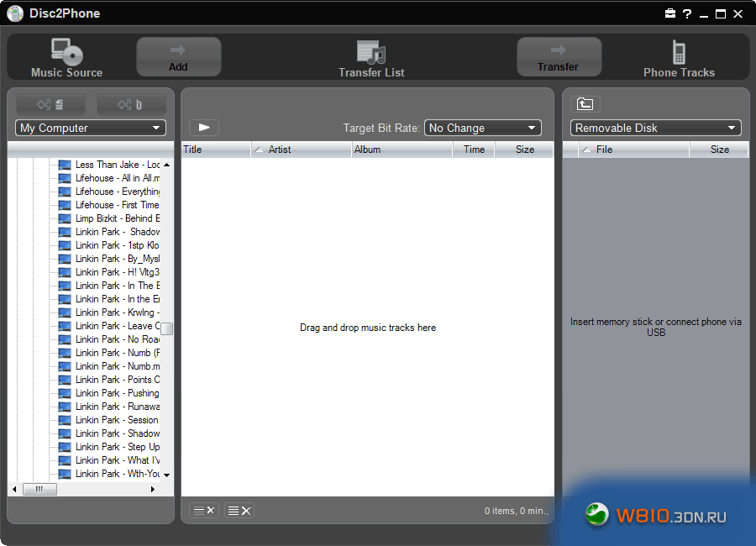
Task: Sort the phone tracks by Size column
Action: (719, 150)
